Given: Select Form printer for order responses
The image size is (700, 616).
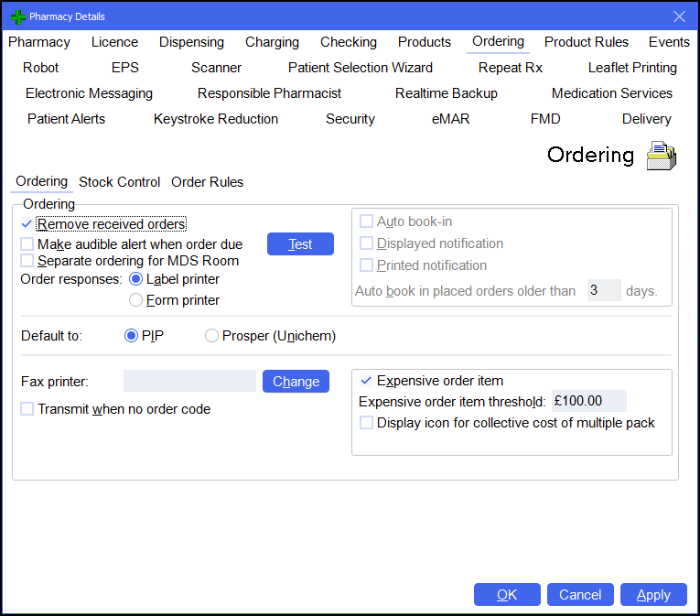Looking at the screenshot, I should pyautogui.click(x=136, y=300).
